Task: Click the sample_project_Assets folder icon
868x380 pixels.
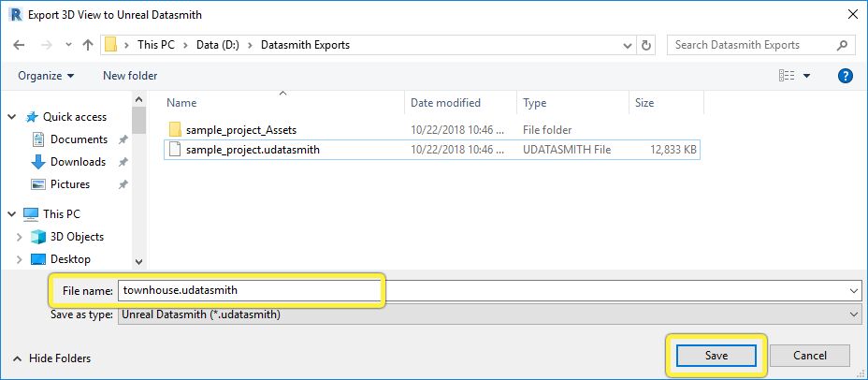Action: 175,130
